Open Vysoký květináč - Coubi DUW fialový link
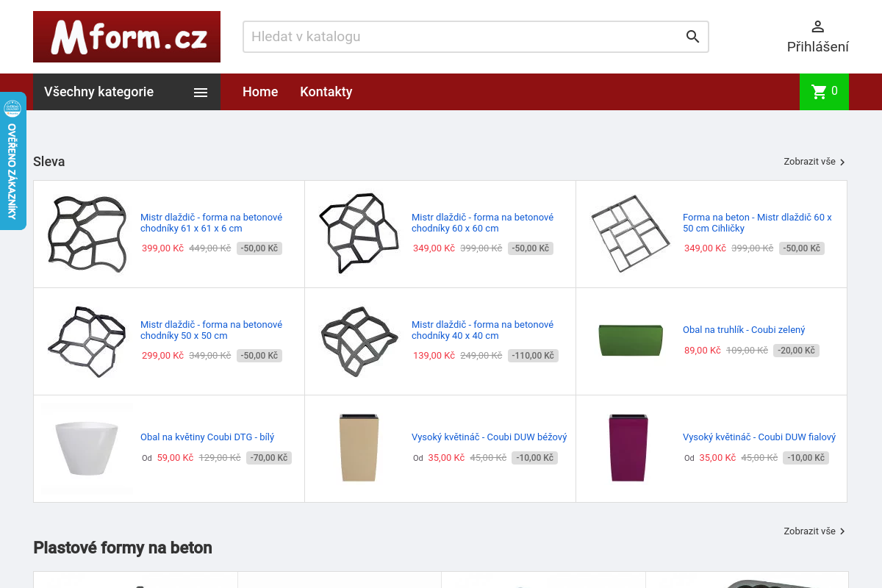The image size is (882, 588). click(x=759, y=437)
